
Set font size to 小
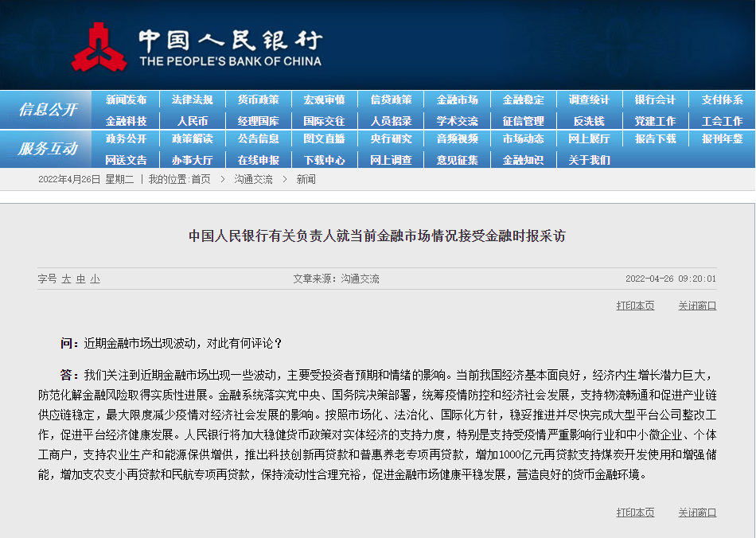[95, 279]
